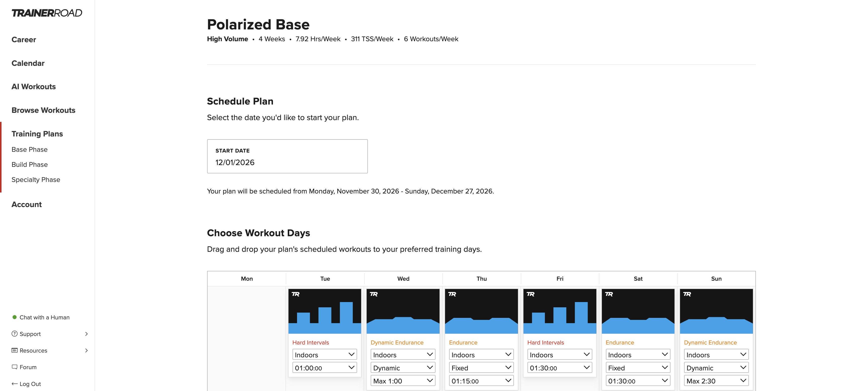Open Saturday's 01:30:00 duration dropdown

(x=638, y=381)
